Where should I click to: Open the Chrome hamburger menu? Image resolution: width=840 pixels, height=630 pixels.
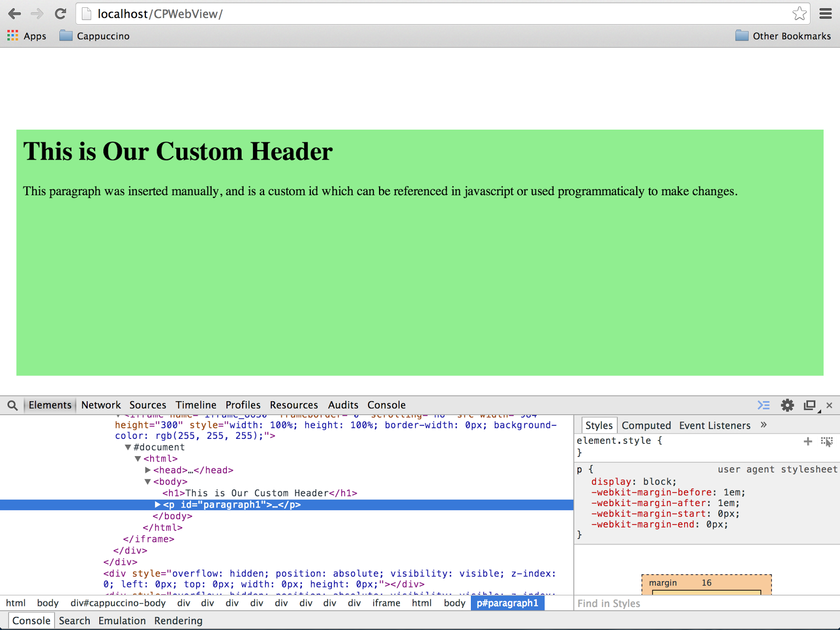(826, 14)
